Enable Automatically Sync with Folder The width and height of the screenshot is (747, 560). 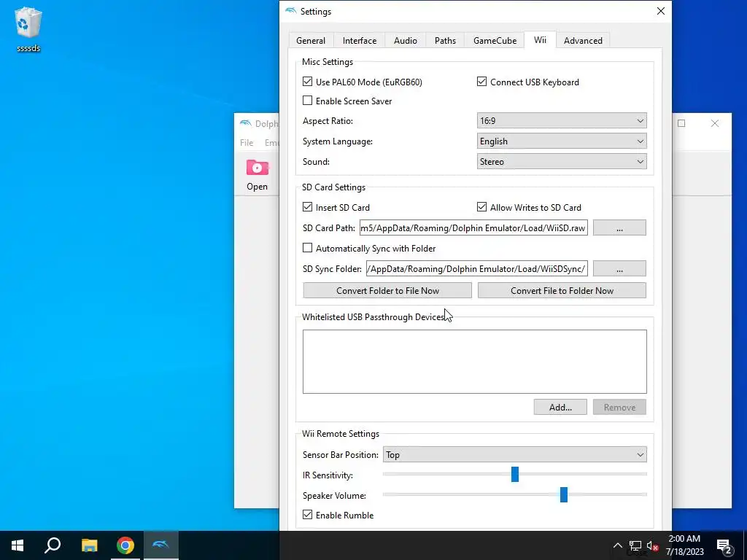pyautogui.click(x=307, y=248)
